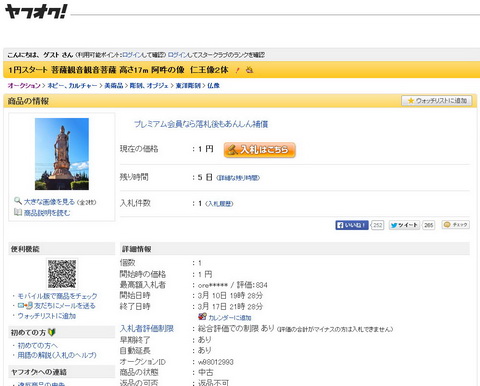The width and height of the screenshot is (480, 386).
Task: Open 大きな画像を見る link
Action: point(49,201)
